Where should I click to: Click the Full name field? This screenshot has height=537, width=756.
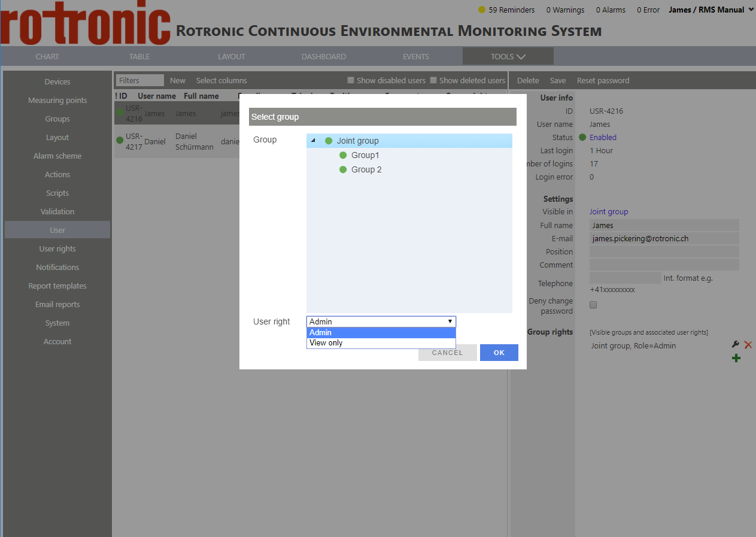pyautogui.click(x=664, y=225)
